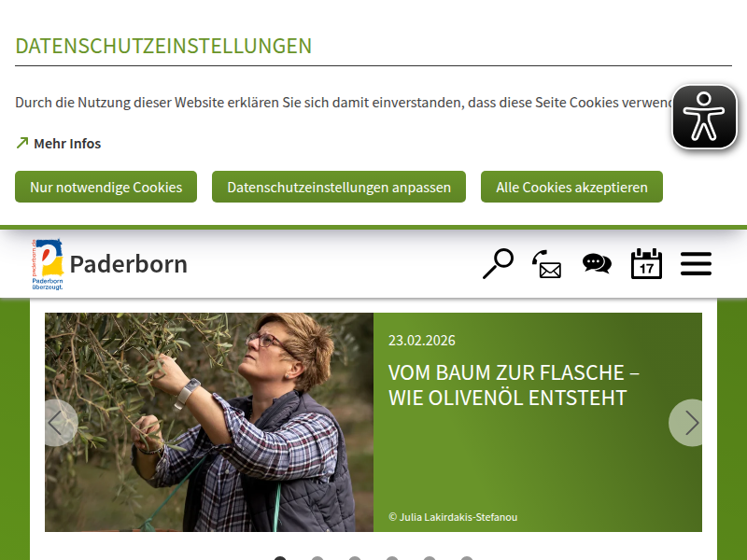
Task: Select the second carousel dot
Action: [x=317, y=558]
